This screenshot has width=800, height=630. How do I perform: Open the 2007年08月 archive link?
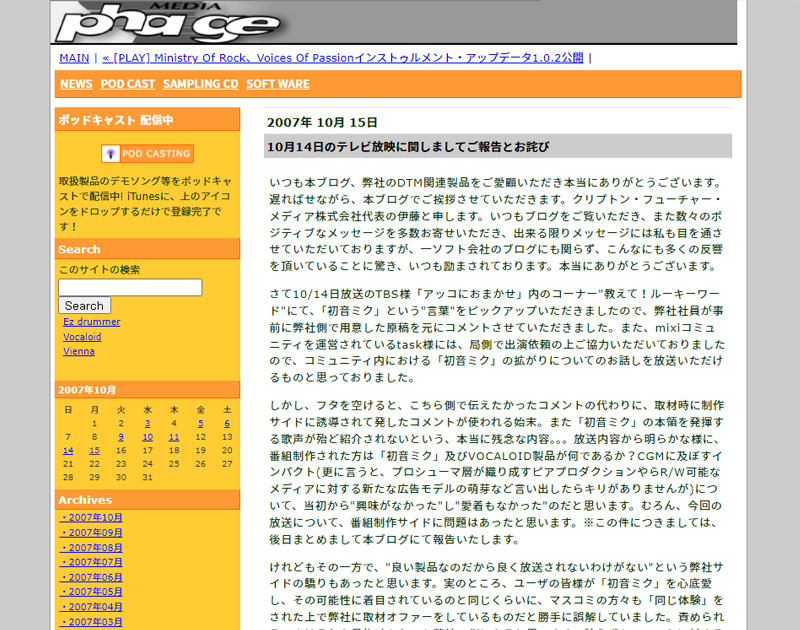coord(91,548)
